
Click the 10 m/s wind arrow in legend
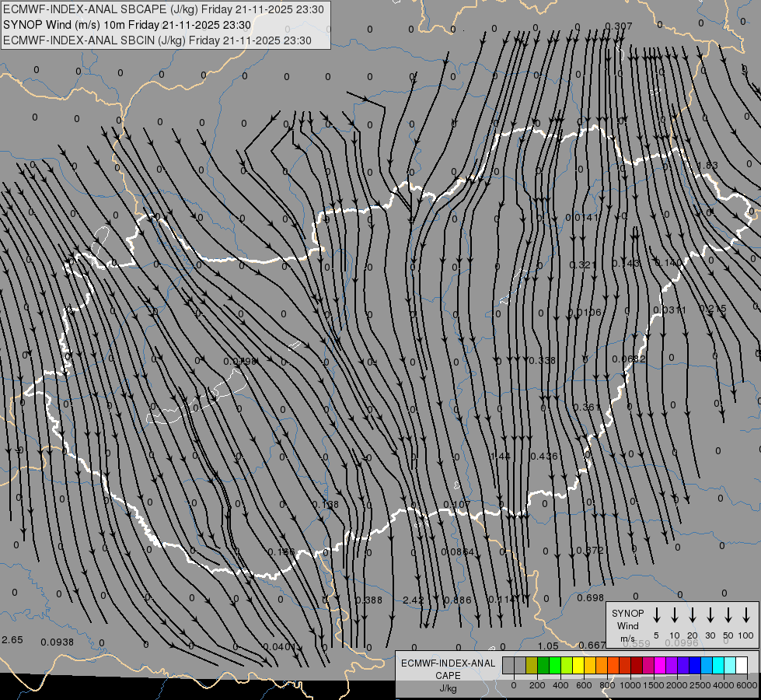coord(675,615)
